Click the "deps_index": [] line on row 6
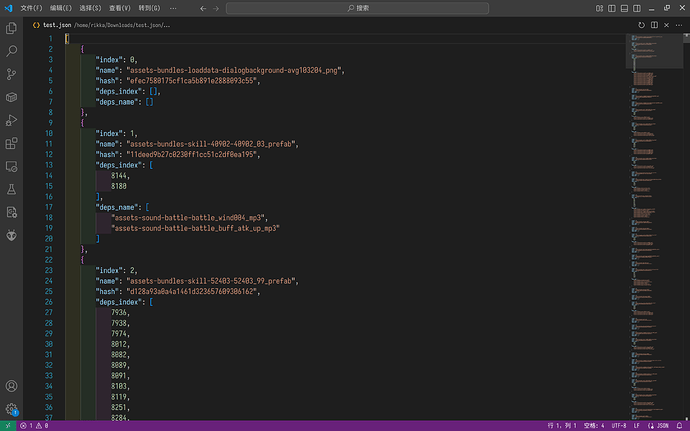The width and height of the screenshot is (690, 431). click(128, 92)
